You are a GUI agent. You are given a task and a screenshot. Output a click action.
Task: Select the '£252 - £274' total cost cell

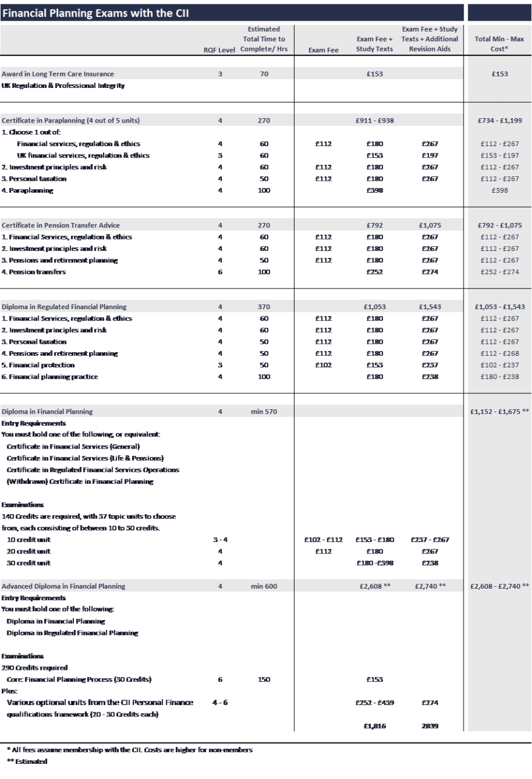[x=499, y=272]
